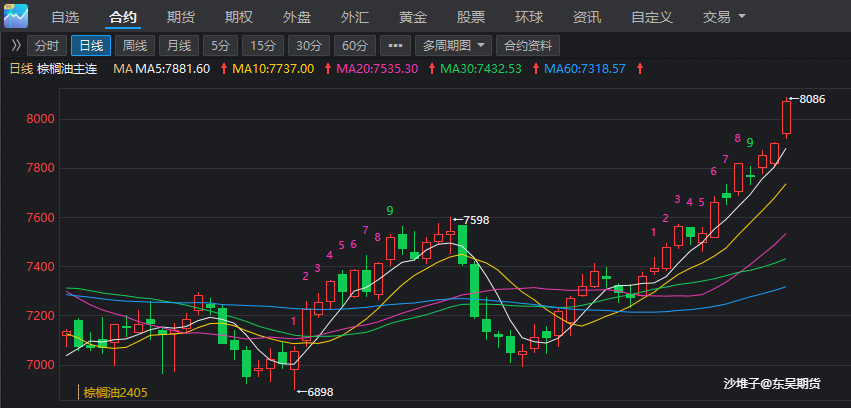This screenshot has width=851, height=408.
Task: Switch to the 30分 minute chart
Action: click(x=309, y=46)
